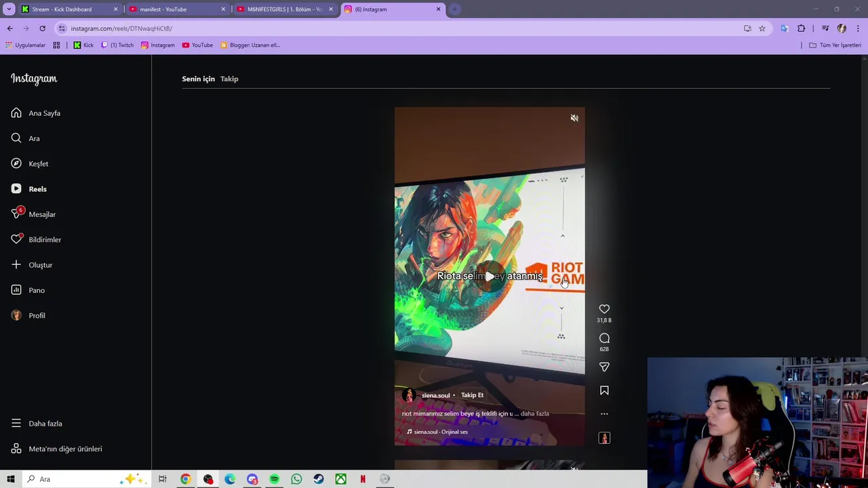
Task: Open the install app icon
Action: pyautogui.click(x=747, y=28)
